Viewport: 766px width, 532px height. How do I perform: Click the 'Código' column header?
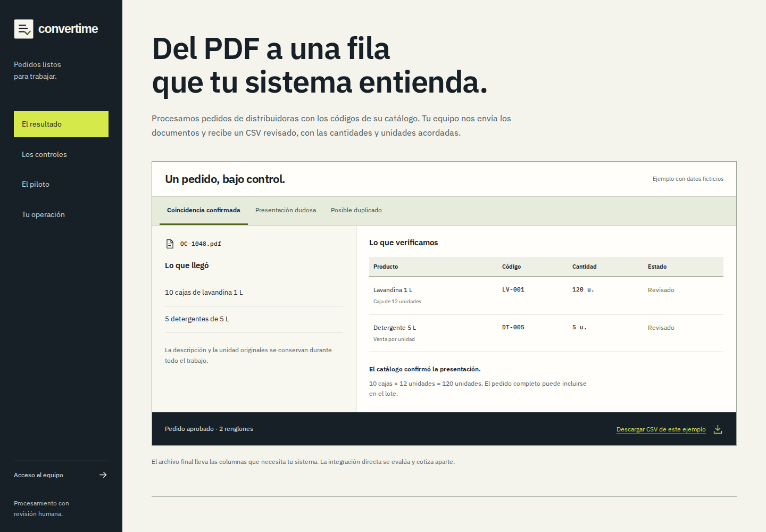pos(512,267)
